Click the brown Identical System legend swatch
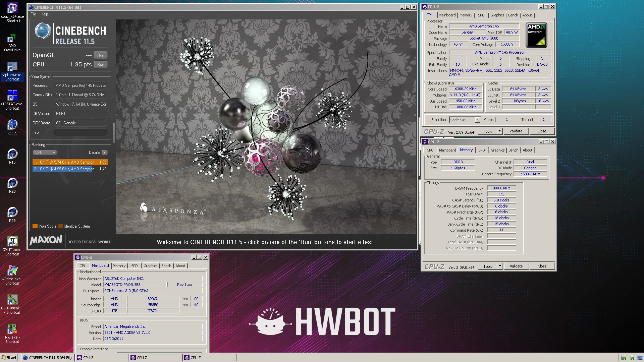The image size is (644, 362). click(60, 226)
